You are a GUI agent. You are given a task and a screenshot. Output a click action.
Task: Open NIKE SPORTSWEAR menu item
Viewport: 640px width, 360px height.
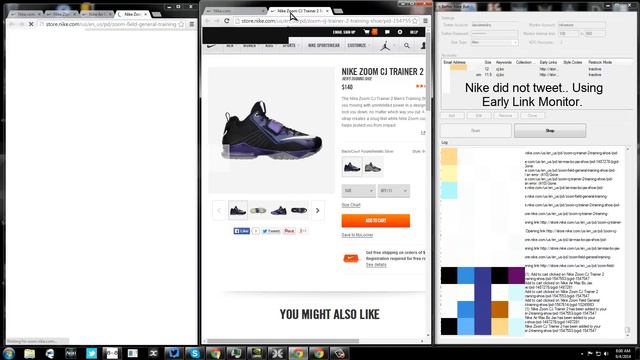tap(324, 46)
